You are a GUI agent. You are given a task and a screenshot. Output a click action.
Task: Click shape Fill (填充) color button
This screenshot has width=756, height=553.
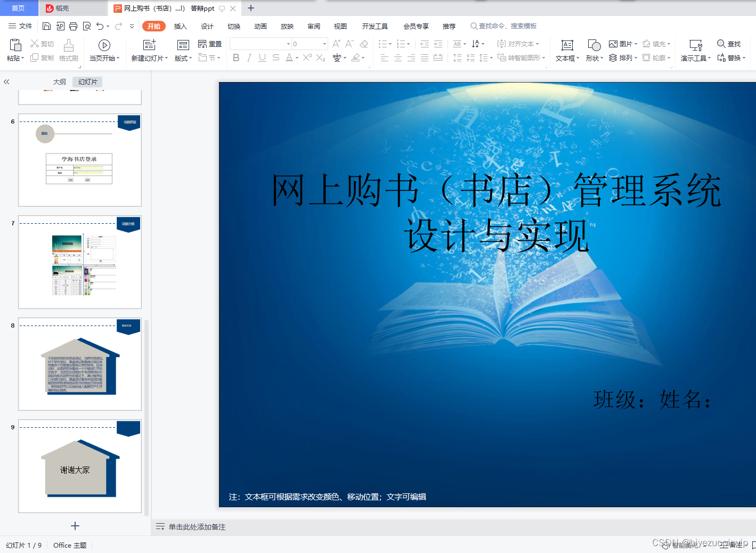click(656, 44)
